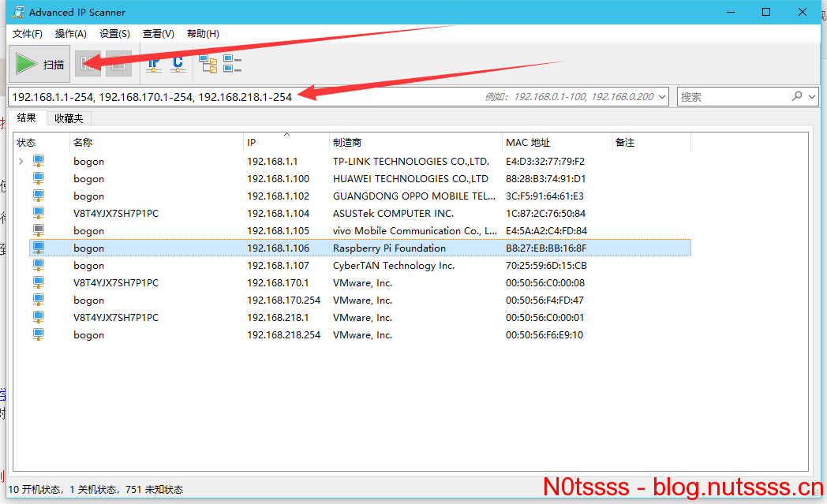This screenshot has height=504, width=827.
Task: Click the expand all tree toolbar icon
Action: click(x=208, y=64)
